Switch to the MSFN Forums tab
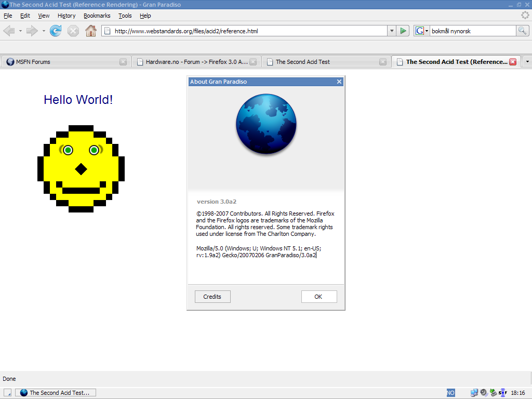This screenshot has width=532, height=399. pos(66,62)
